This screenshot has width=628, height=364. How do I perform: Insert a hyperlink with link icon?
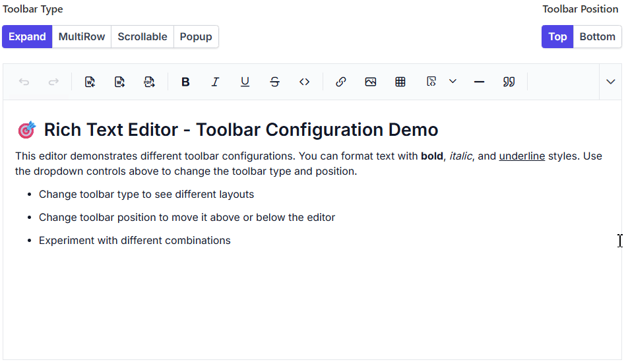tap(341, 82)
